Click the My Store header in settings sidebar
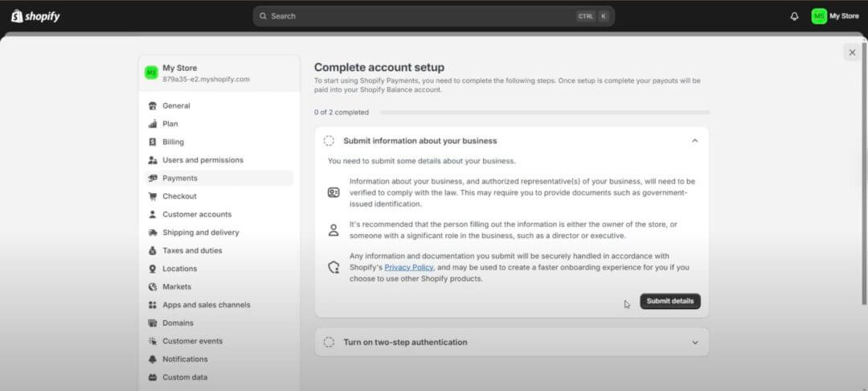This screenshot has width=868, height=391. click(219, 73)
